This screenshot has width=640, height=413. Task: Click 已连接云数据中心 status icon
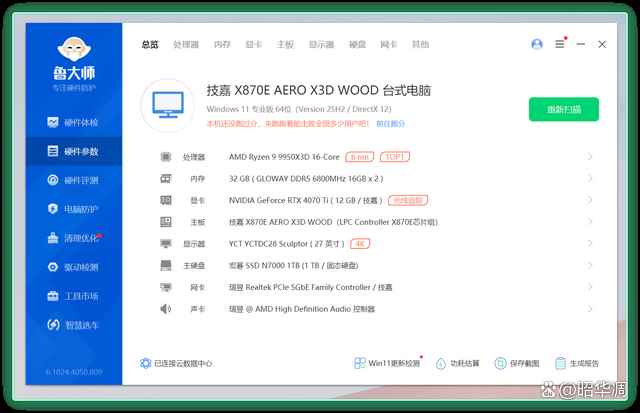[x=145, y=363]
